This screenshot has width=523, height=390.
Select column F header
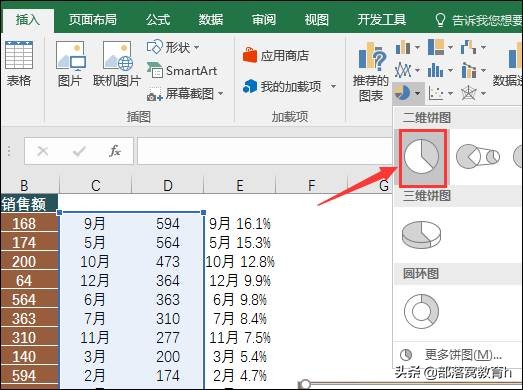311,185
